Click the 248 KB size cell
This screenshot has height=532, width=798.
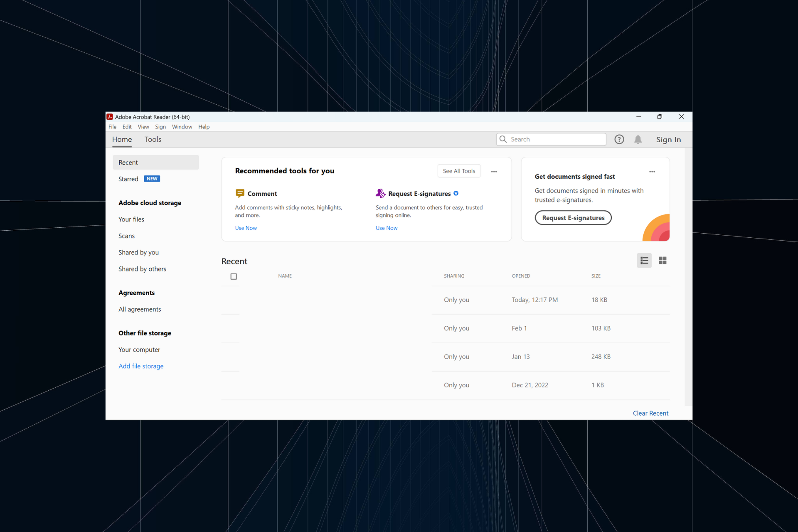pyautogui.click(x=601, y=357)
